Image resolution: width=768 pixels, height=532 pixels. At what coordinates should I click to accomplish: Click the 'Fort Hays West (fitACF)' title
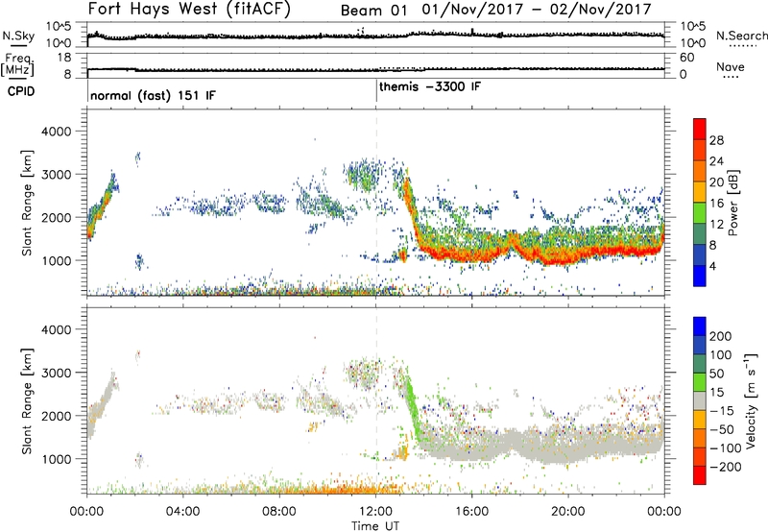coord(189,10)
